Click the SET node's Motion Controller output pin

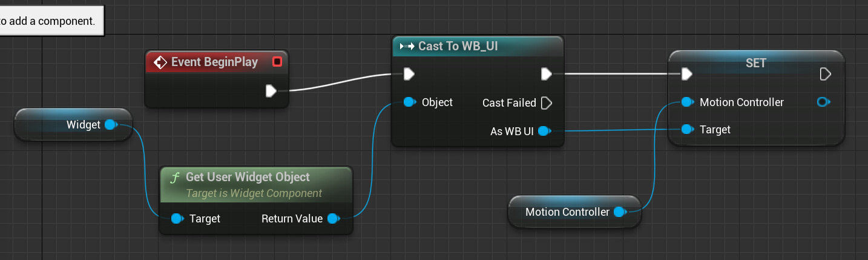[x=823, y=102]
